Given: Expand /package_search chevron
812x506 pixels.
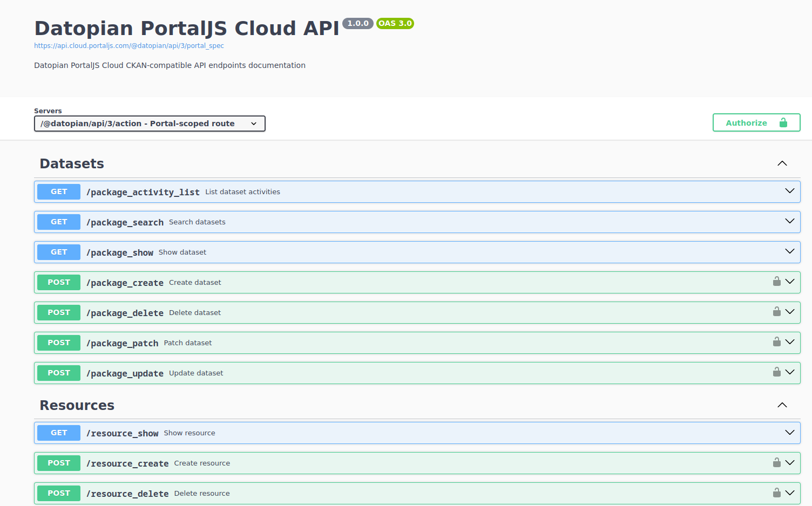Looking at the screenshot, I should [x=789, y=222].
